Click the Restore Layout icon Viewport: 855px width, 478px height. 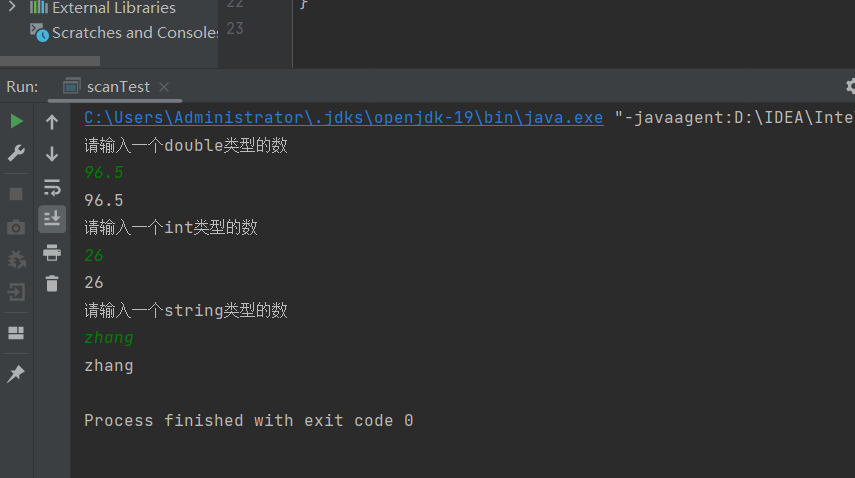click(16, 333)
